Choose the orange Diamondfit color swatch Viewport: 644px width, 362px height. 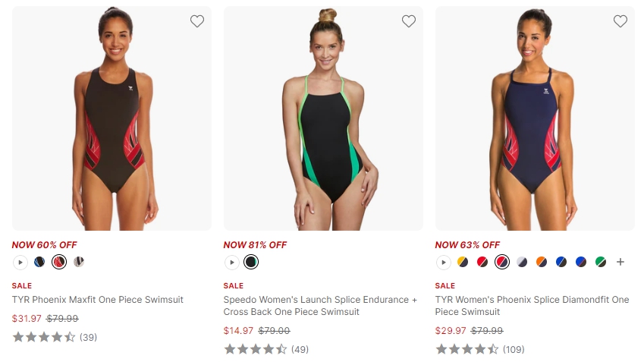click(x=542, y=263)
